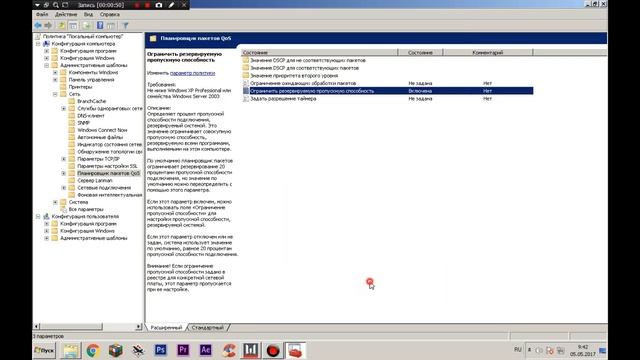Open the file explorer taskbar icon
Viewport: 640px width, 360px height.
click(71, 350)
